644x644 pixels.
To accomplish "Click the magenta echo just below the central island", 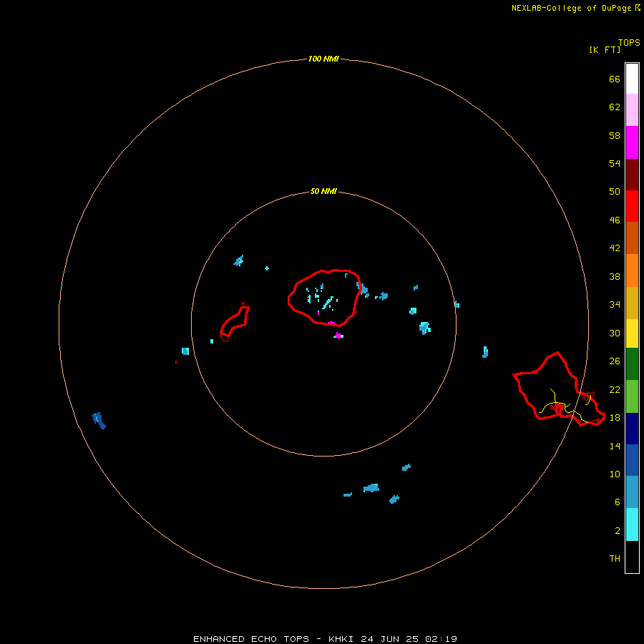I will [338, 336].
